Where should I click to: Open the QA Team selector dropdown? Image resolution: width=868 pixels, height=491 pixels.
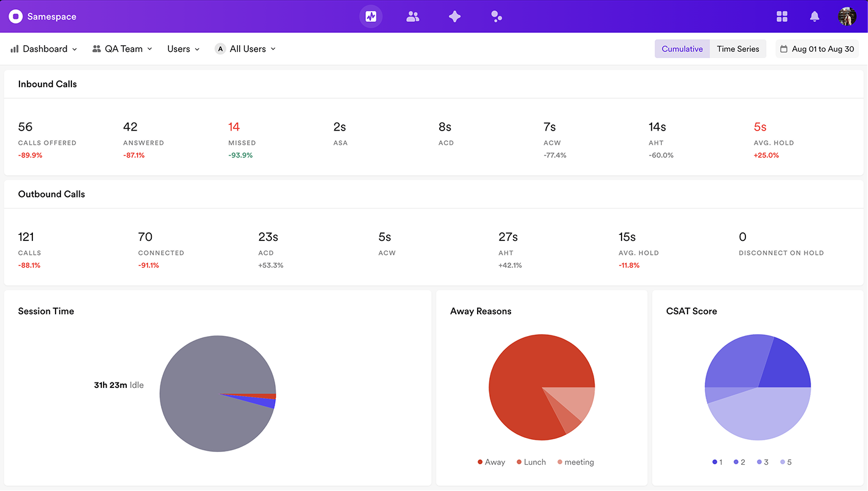point(121,49)
